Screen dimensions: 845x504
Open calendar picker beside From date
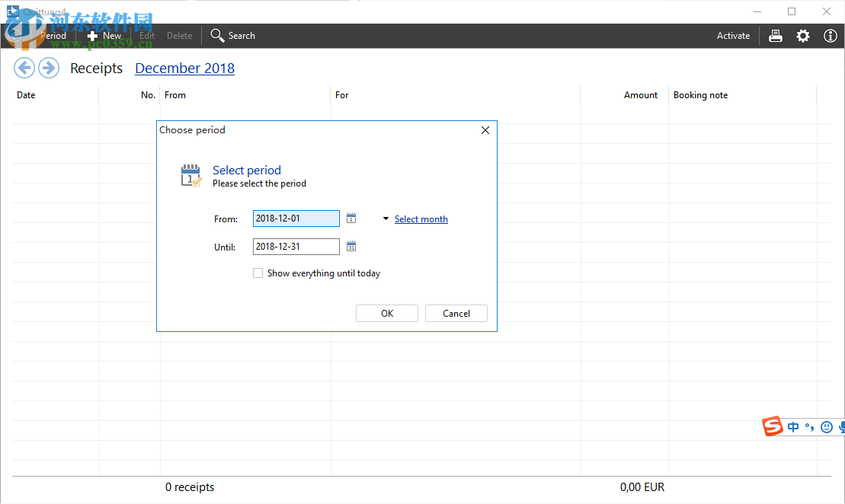[x=351, y=219]
